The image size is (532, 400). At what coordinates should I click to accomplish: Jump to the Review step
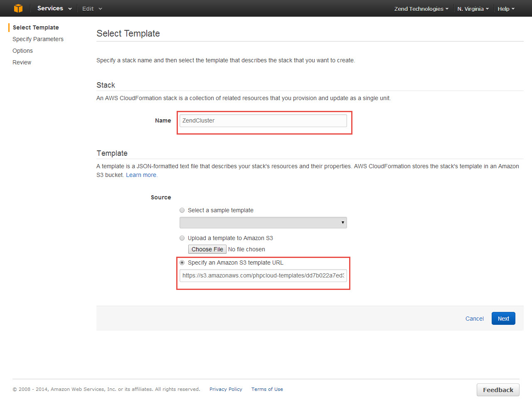pyautogui.click(x=22, y=62)
